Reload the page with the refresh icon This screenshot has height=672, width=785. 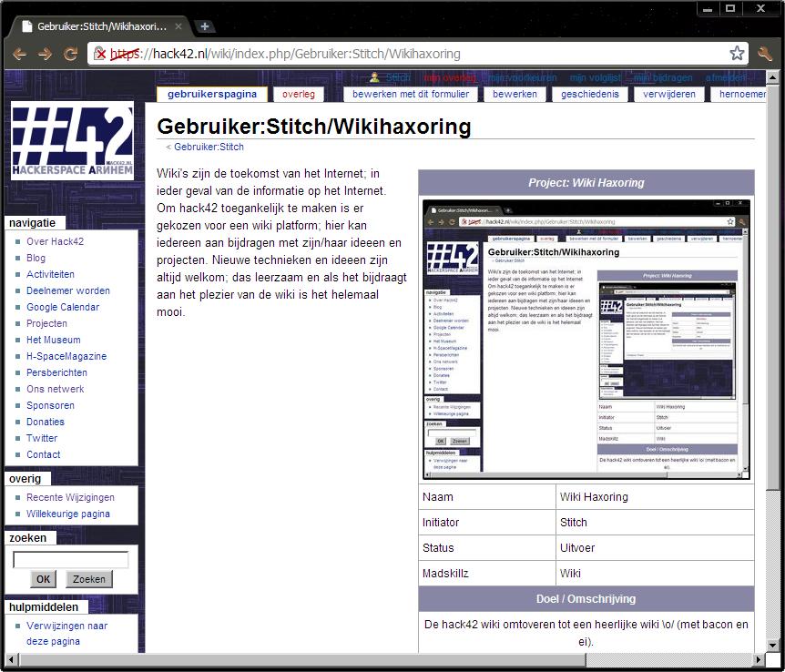[70, 54]
